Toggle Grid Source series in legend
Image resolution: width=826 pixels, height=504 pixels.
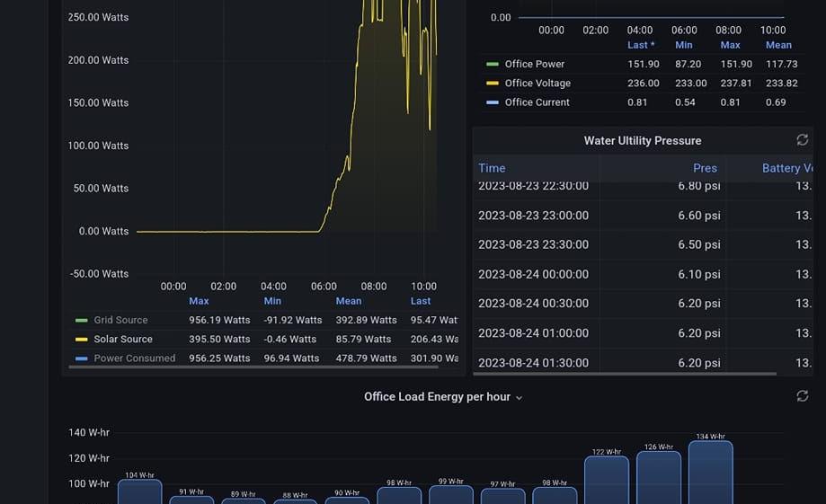pos(120,320)
